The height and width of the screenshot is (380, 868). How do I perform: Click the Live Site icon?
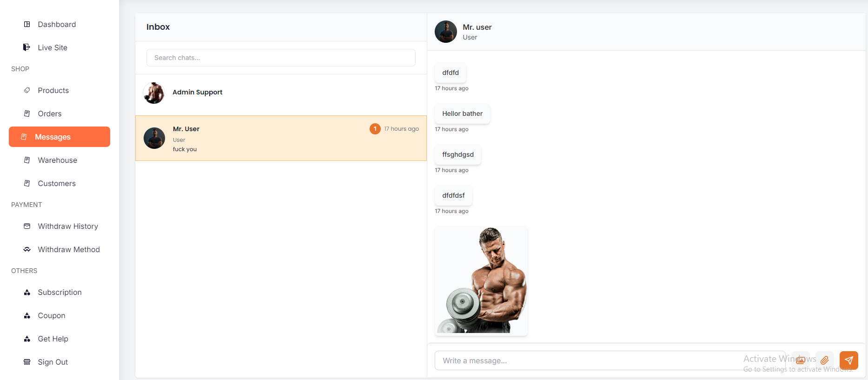coord(27,47)
